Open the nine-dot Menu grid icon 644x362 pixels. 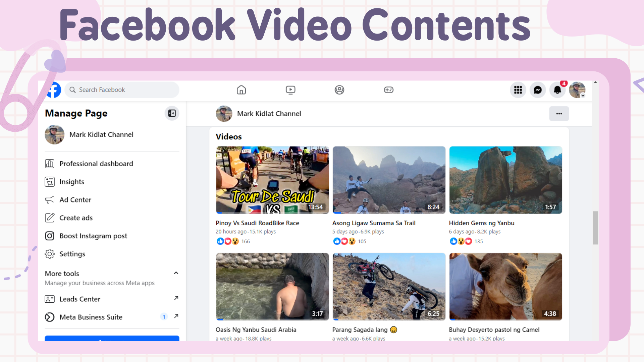(518, 90)
